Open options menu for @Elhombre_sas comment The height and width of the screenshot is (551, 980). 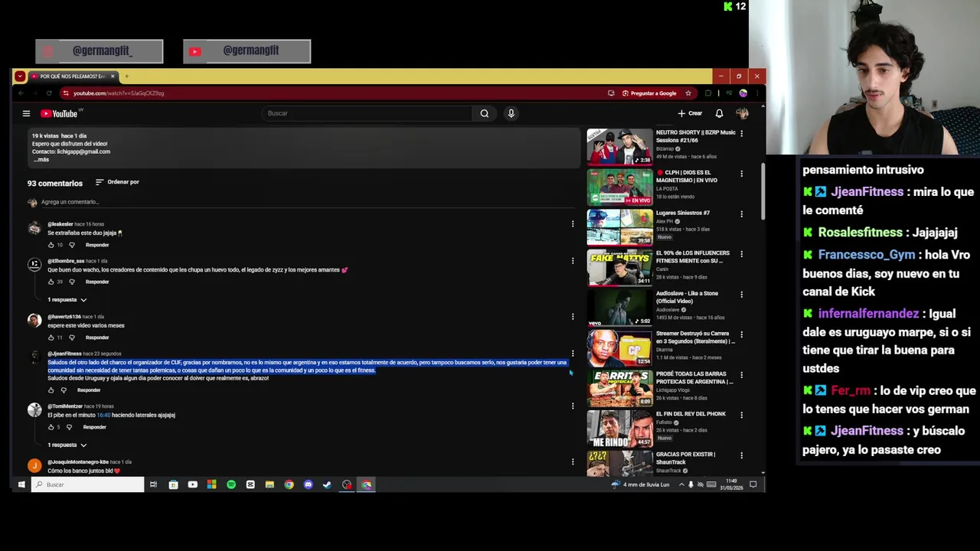point(573,261)
